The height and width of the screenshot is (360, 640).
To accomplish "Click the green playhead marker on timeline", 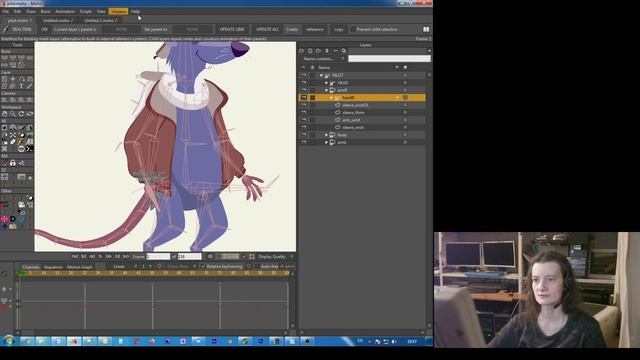I will (21, 273).
